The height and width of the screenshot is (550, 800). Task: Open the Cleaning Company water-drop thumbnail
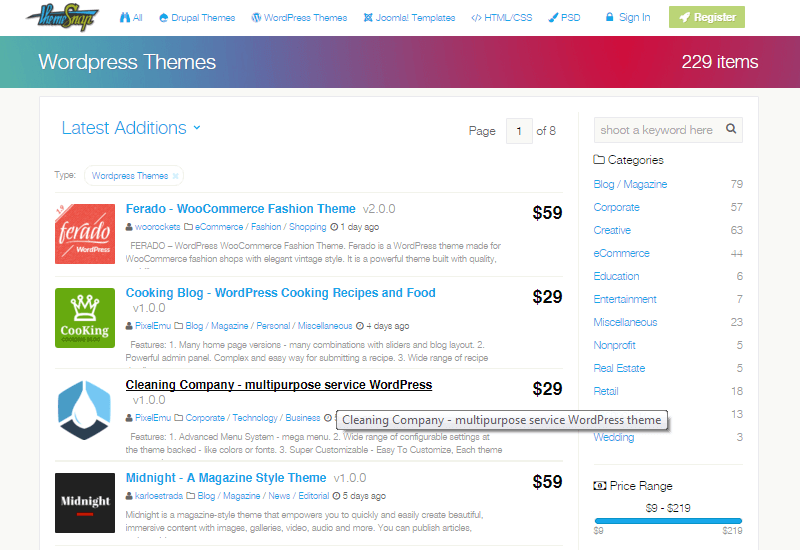click(x=85, y=410)
